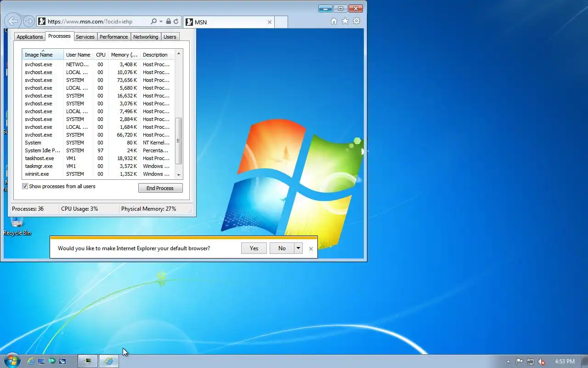The height and width of the screenshot is (368, 588).
Task: Select the System process row with 80 K
Action: [98, 143]
